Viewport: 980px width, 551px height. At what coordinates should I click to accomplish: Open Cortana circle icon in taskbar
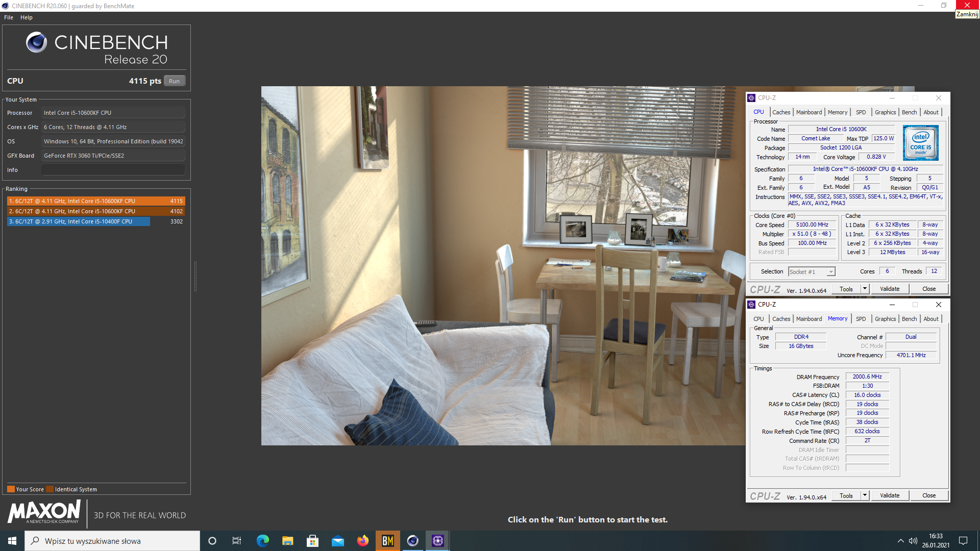(x=212, y=541)
